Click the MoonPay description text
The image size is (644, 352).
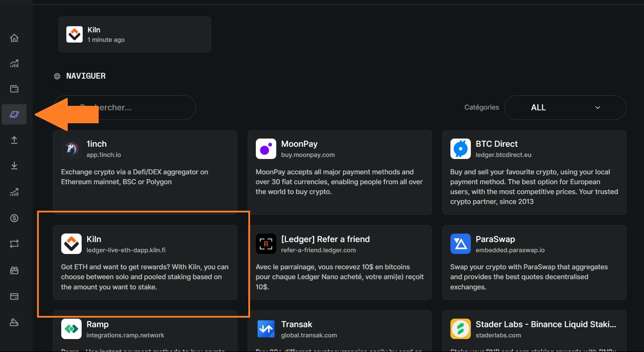(339, 182)
